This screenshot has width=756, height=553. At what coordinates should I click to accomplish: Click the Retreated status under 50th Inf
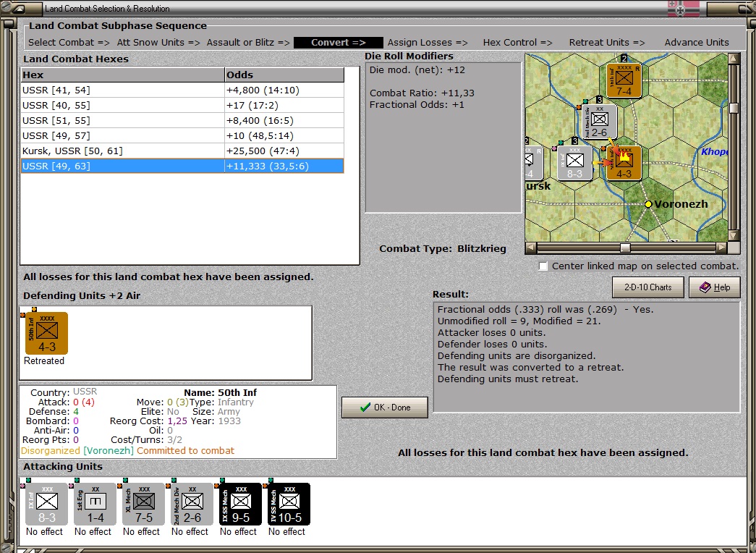(44, 361)
